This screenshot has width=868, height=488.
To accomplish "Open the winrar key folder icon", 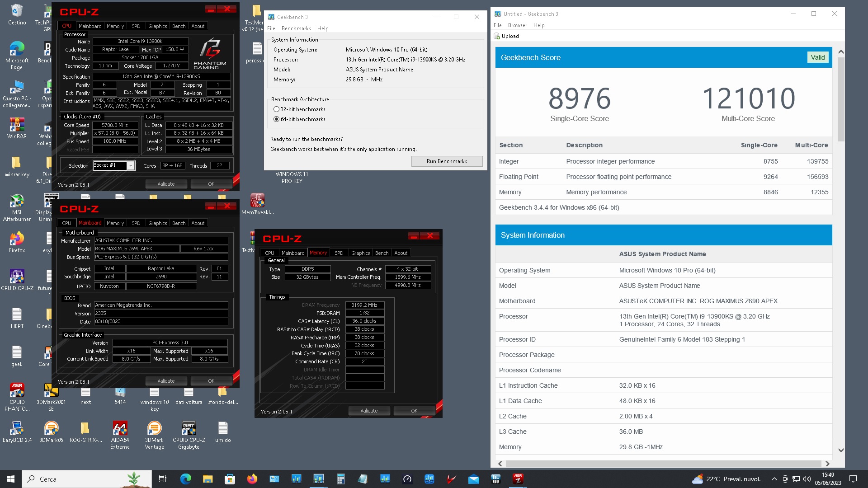I will (x=17, y=166).
